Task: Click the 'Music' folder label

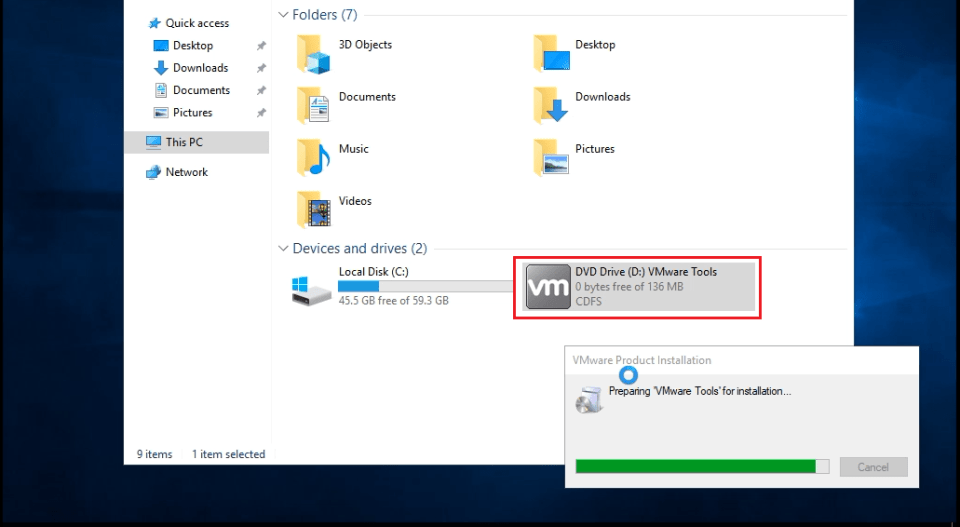Action: (353, 149)
